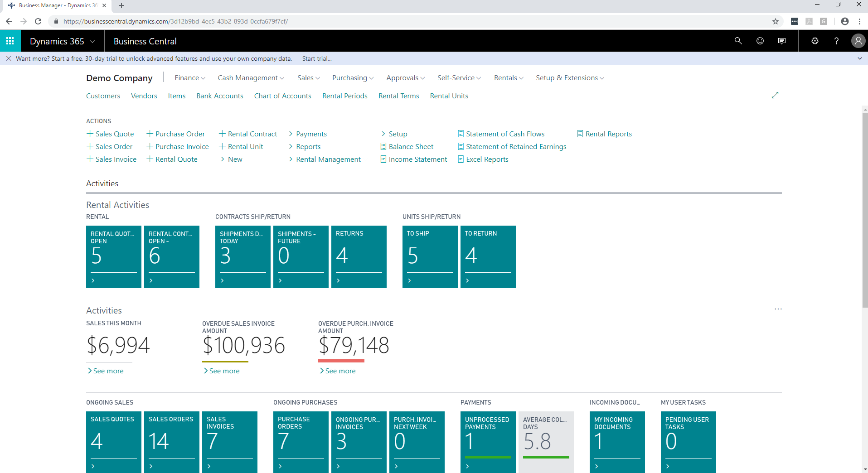Image resolution: width=868 pixels, height=473 pixels.
Task: Open Bank Accounts list
Action: pyautogui.click(x=220, y=96)
